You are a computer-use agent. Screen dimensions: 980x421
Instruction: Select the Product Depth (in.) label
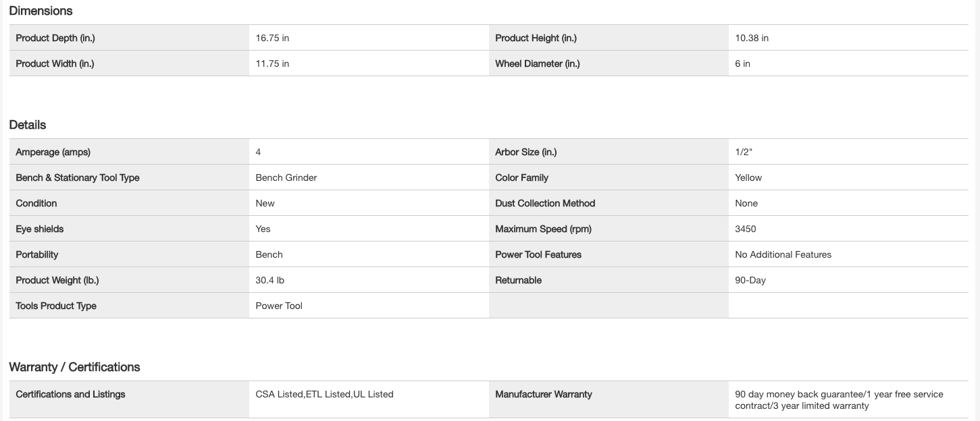point(55,38)
